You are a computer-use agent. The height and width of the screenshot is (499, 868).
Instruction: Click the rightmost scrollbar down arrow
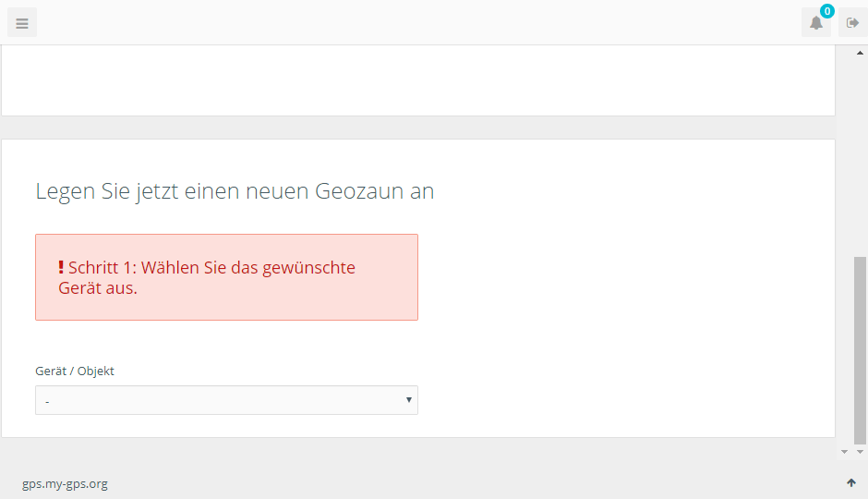[861, 452]
